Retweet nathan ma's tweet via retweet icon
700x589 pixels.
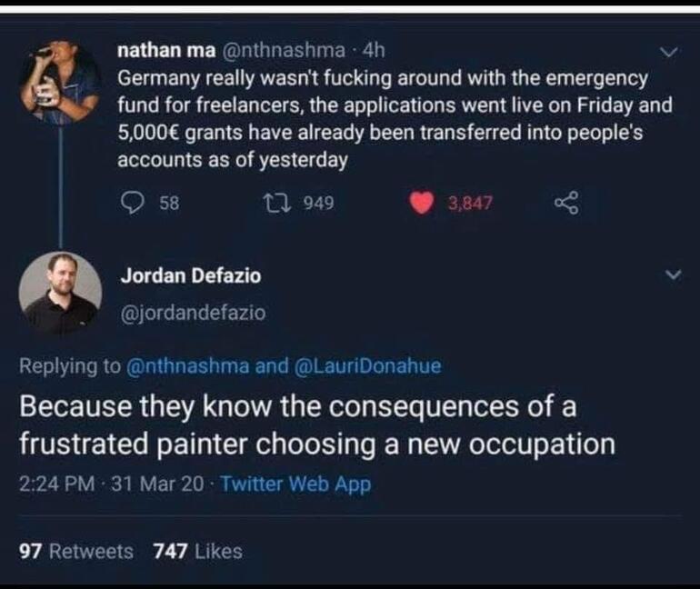pos(276,203)
